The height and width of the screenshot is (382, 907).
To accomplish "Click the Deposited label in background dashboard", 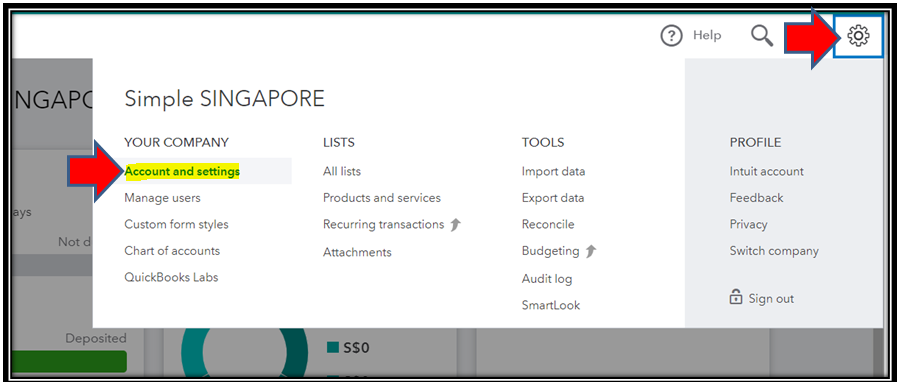I will pyautogui.click(x=95, y=338).
